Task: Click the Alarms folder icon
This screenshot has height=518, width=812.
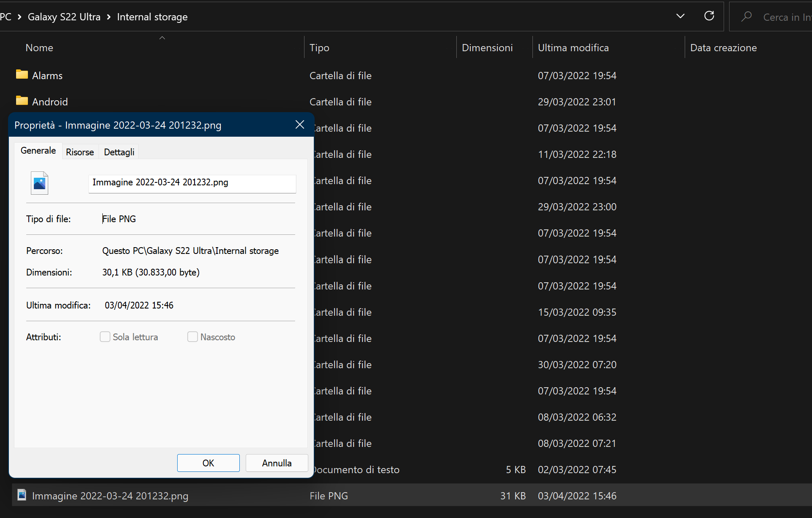Action: (22, 74)
